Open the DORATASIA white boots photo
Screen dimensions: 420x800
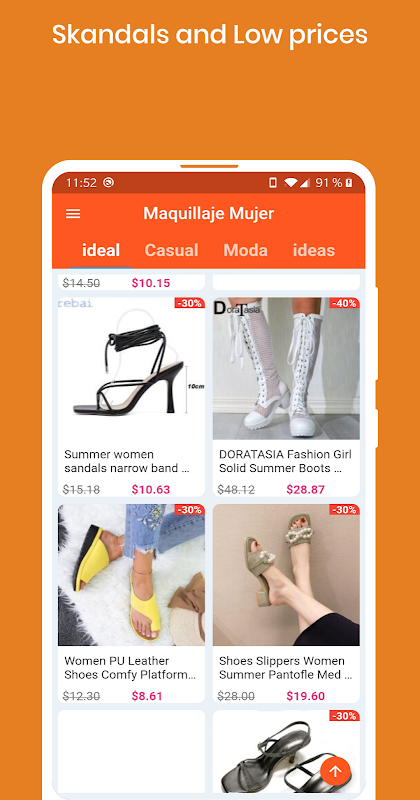point(286,369)
